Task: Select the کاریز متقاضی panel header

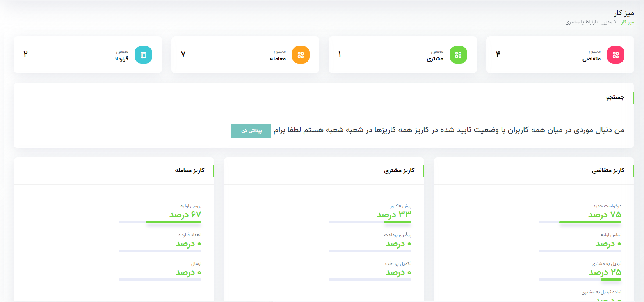Action: coord(608,171)
